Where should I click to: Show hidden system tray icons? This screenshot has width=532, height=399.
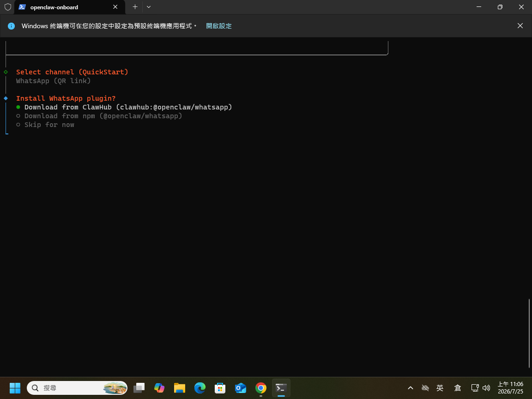[x=410, y=388]
